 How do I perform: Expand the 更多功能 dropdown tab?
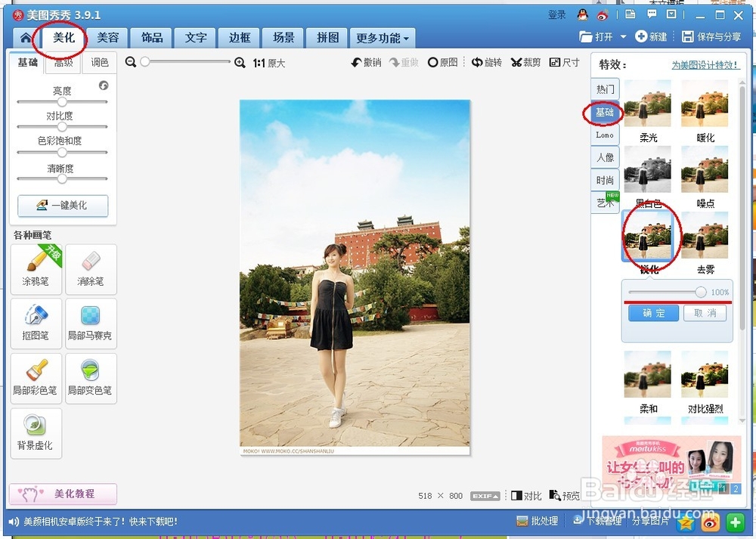pos(383,38)
